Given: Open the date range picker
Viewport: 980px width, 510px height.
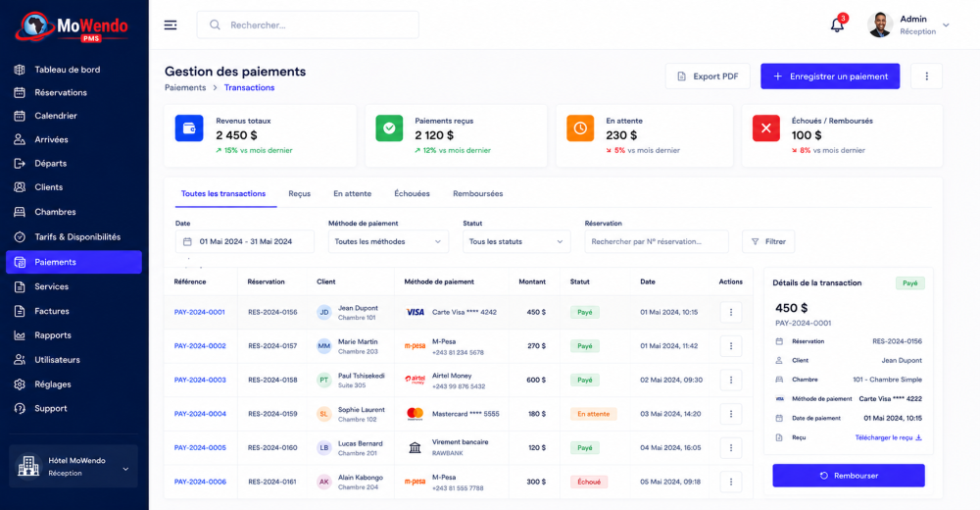Looking at the screenshot, I should pyautogui.click(x=244, y=241).
